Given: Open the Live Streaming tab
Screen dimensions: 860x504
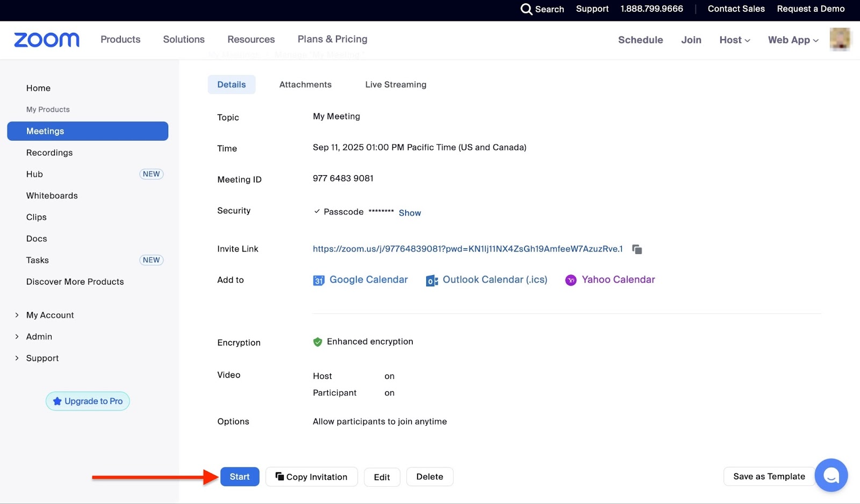Looking at the screenshot, I should point(396,85).
